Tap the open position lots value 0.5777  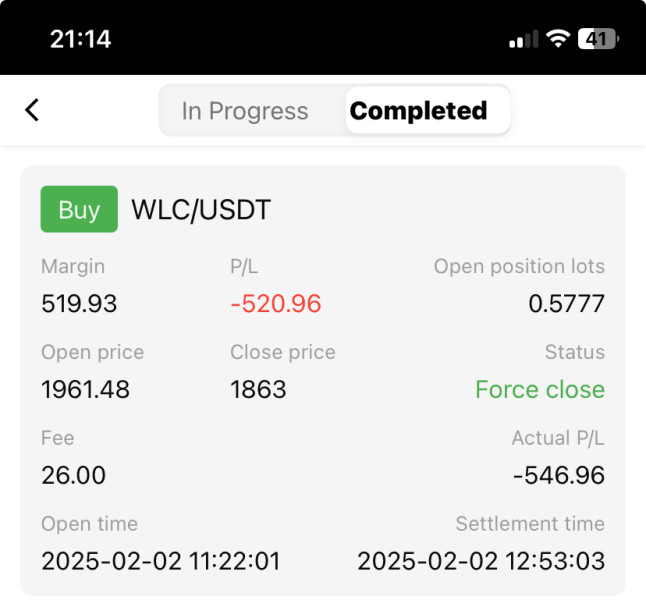click(x=566, y=304)
